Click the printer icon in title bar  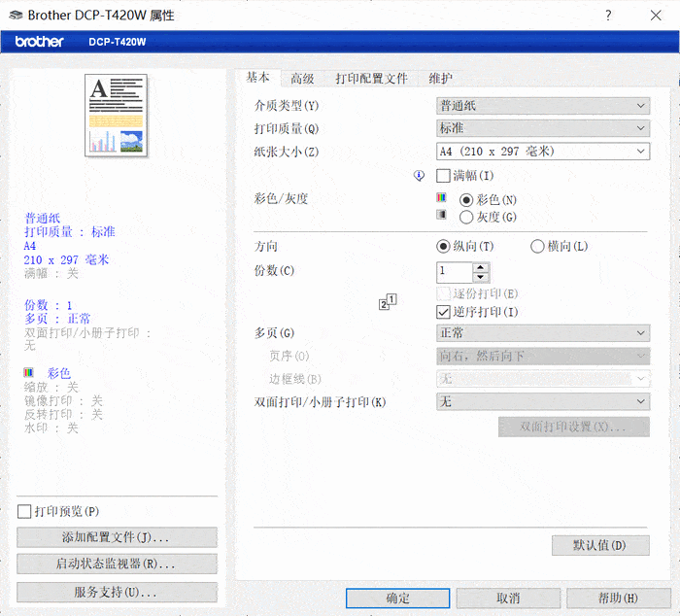point(16,15)
